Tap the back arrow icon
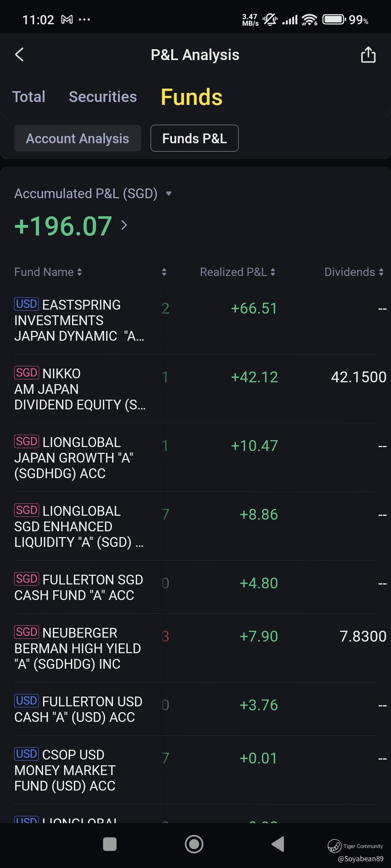This screenshot has width=391, height=868. 20,55
